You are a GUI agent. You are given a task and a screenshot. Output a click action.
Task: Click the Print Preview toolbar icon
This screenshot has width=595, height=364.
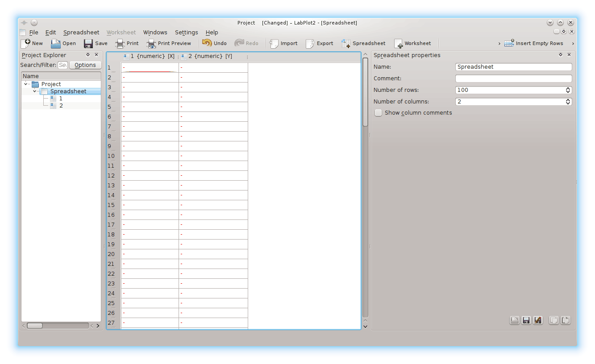point(151,43)
